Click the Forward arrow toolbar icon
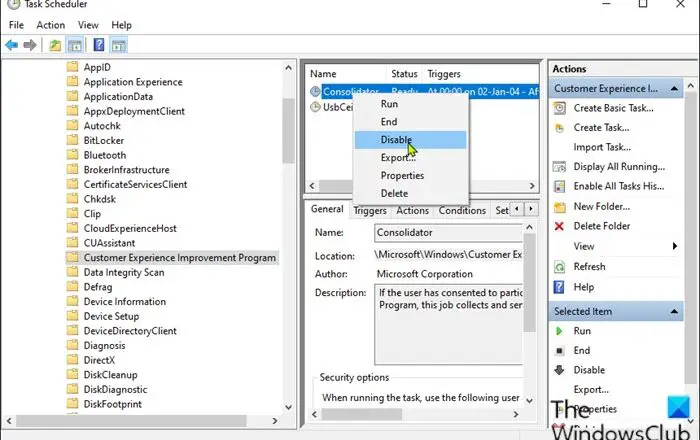This screenshot has height=440, width=700. tap(30, 45)
